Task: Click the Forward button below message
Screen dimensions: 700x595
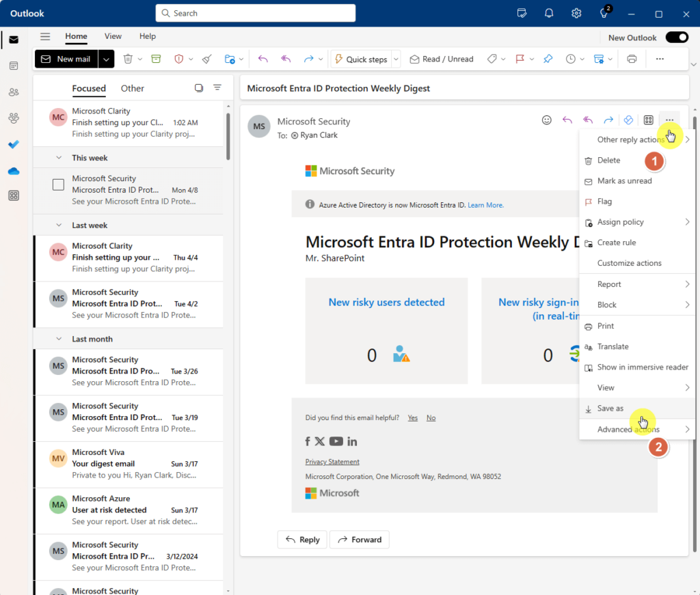Action: pos(360,539)
